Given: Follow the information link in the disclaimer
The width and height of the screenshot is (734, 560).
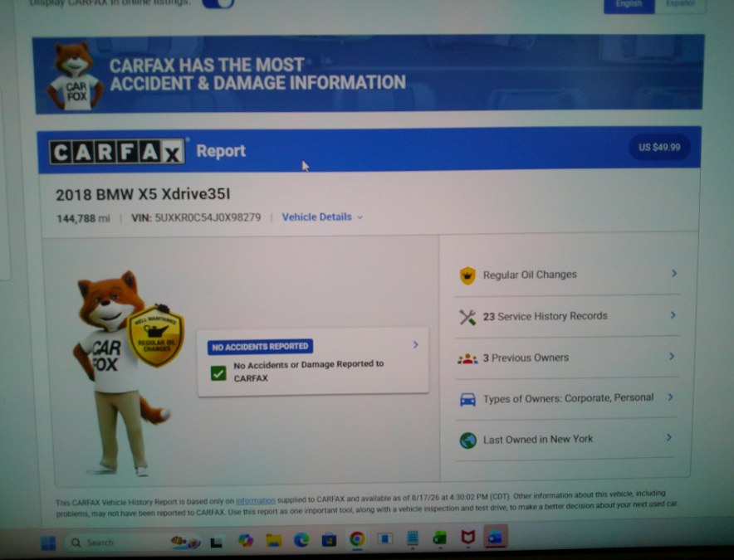Looking at the screenshot, I should 256,500.
